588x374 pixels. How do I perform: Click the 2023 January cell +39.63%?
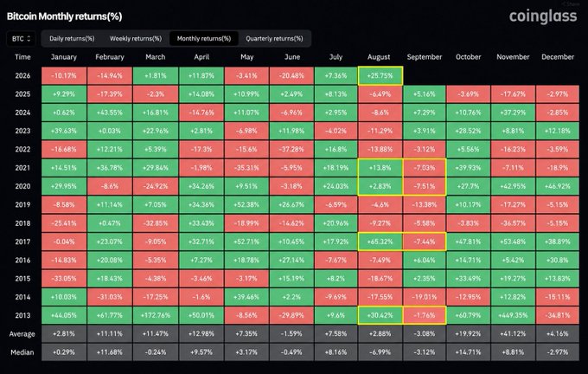point(64,131)
